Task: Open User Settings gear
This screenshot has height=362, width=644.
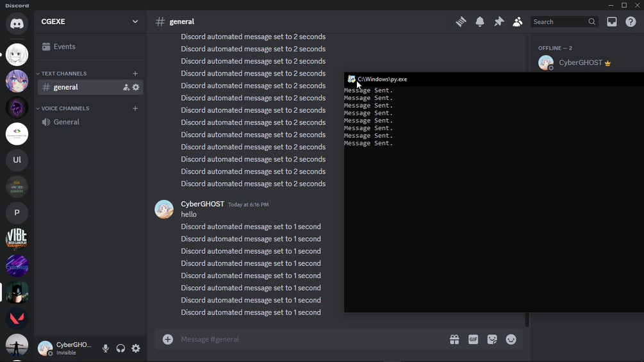Action: pyautogui.click(x=136, y=349)
